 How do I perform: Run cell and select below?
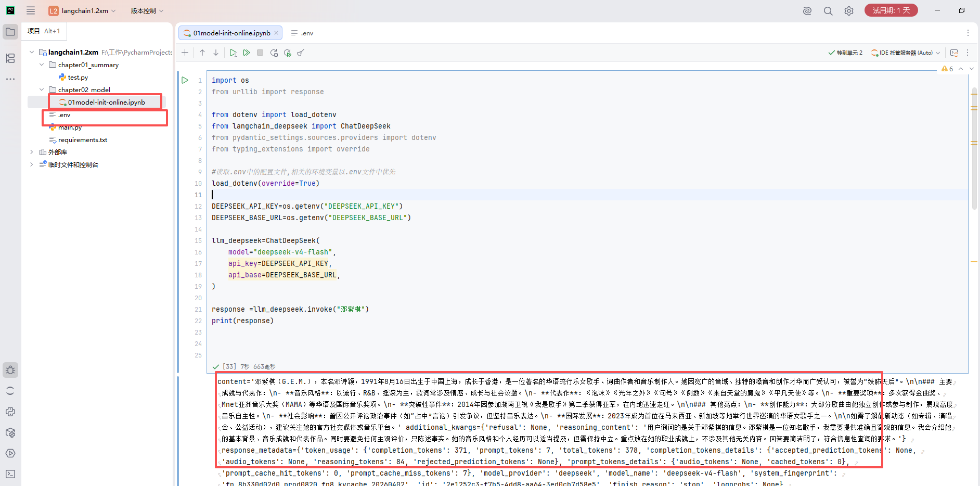pyautogui.click(x=233, y=53)
